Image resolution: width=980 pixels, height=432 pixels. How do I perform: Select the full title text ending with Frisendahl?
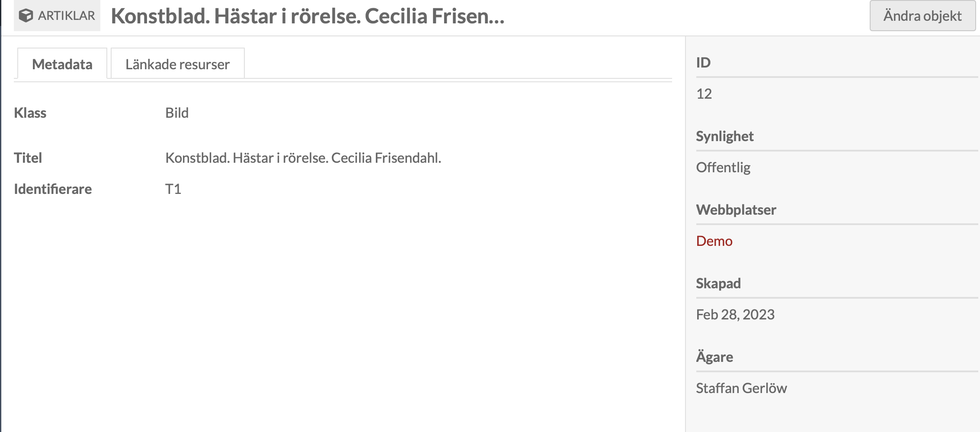(303, 158)
